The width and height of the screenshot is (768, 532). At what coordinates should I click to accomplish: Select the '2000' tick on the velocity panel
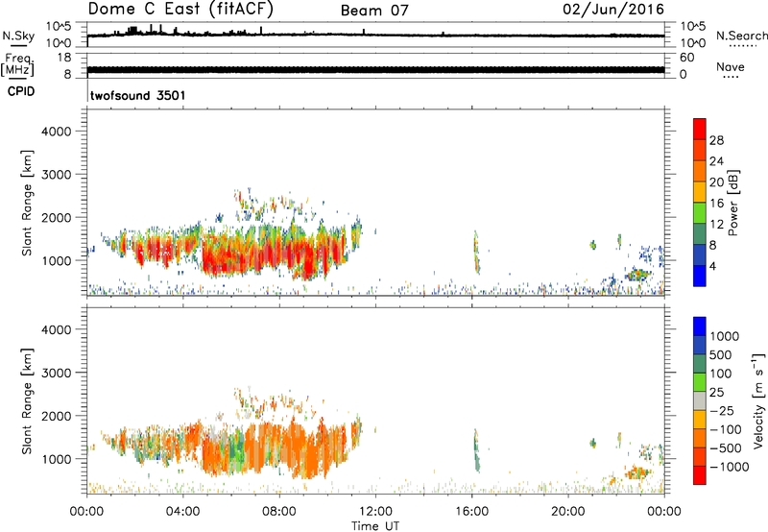[56, 416]
